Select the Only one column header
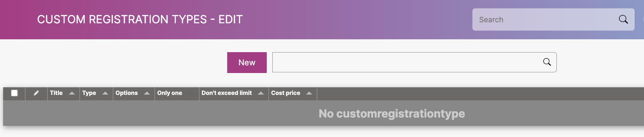 (170, 93)
